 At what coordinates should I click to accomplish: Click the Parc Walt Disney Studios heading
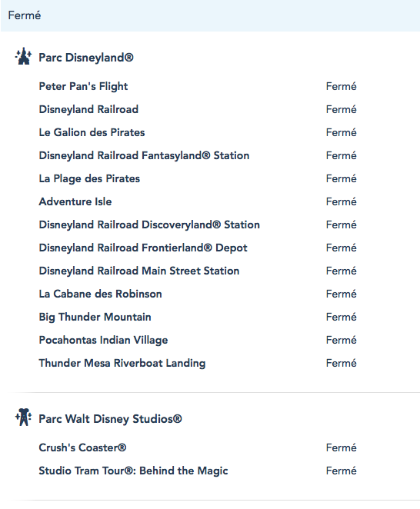tap(110, 419)
